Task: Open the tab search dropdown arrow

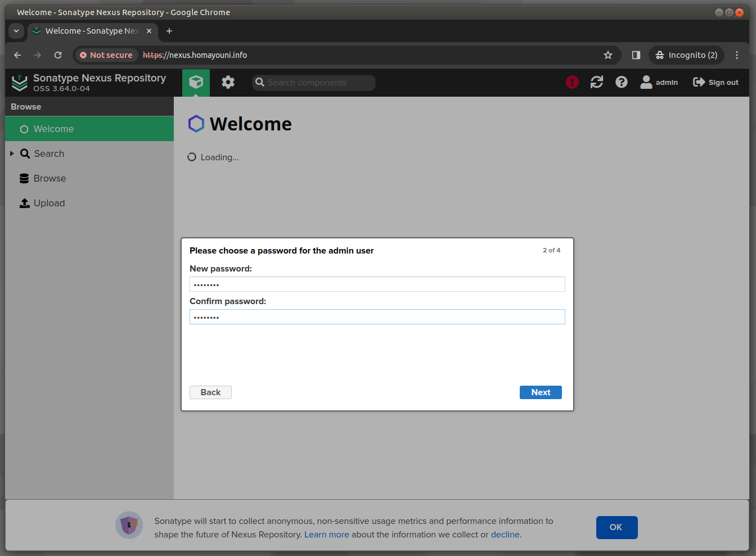Action: (x=16, y=31)
